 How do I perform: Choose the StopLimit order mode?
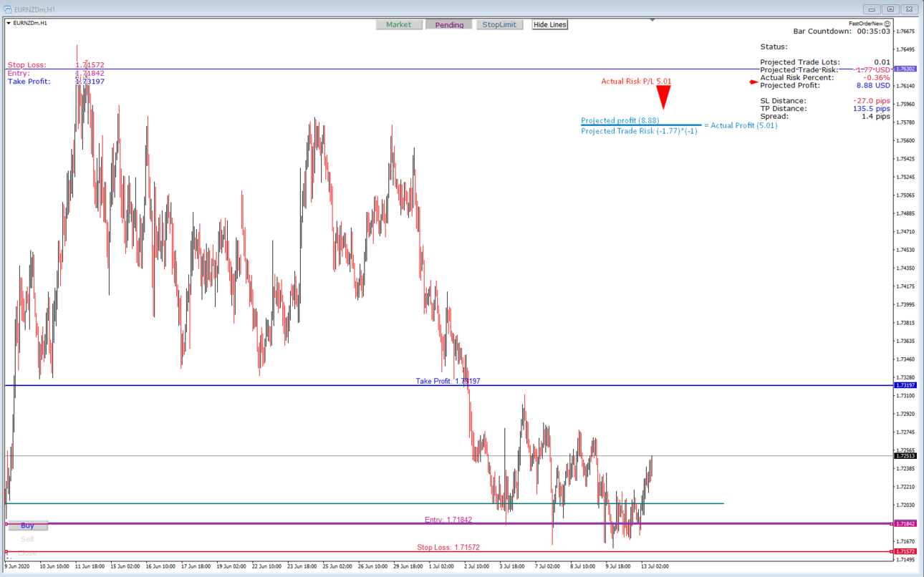point(499,24)
